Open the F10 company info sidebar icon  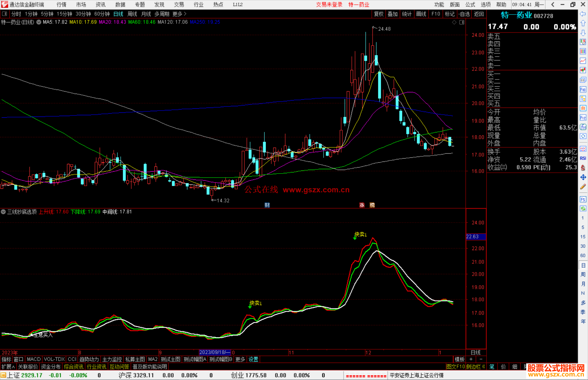[x=583, y=89]
